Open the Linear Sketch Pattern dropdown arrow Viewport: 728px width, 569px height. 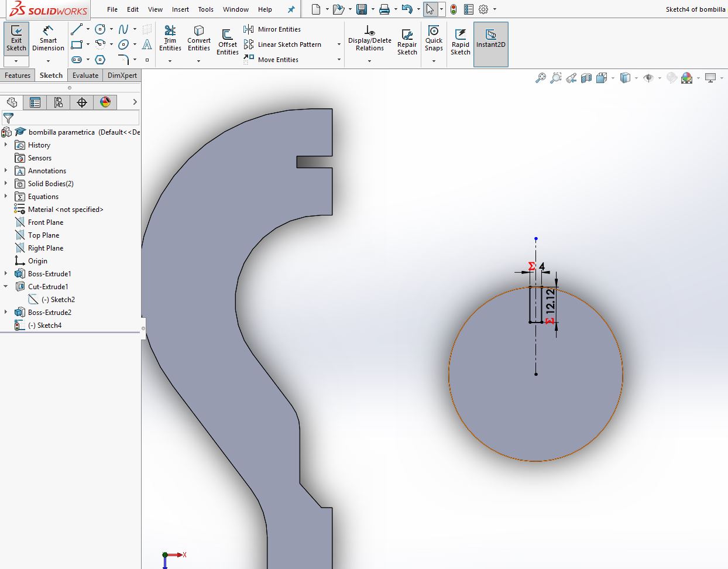[339, 44]
